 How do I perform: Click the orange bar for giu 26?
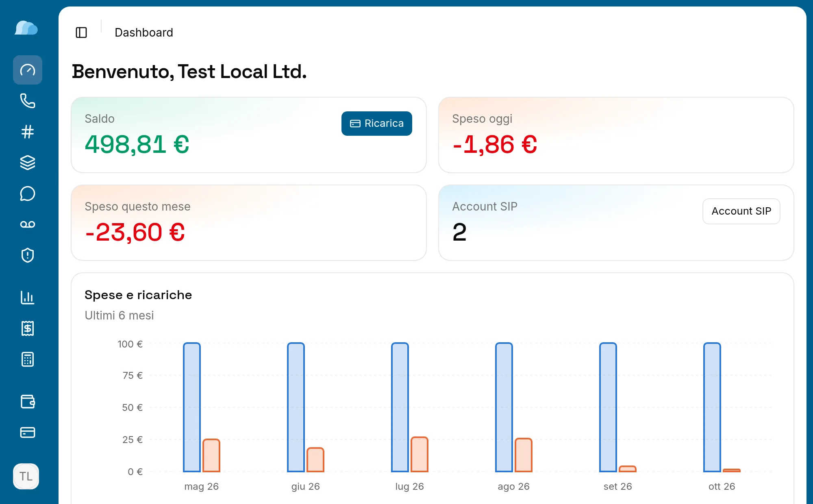coord(315,460)
